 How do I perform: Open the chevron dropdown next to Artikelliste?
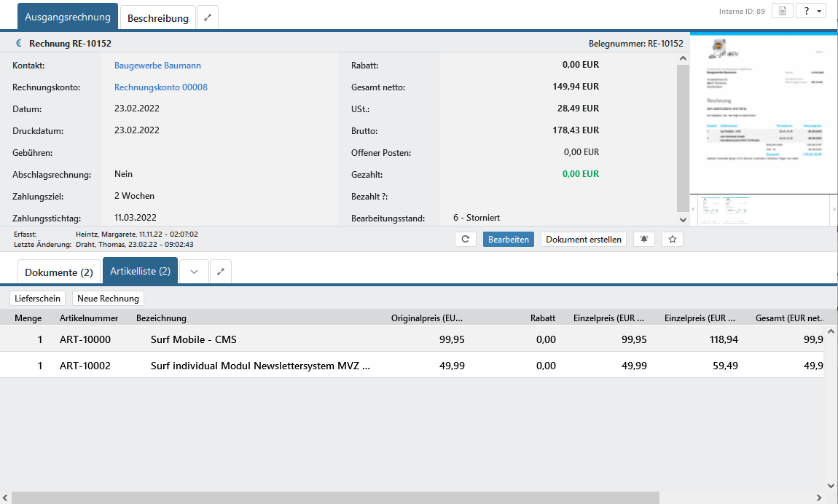(x=194, y=272)
